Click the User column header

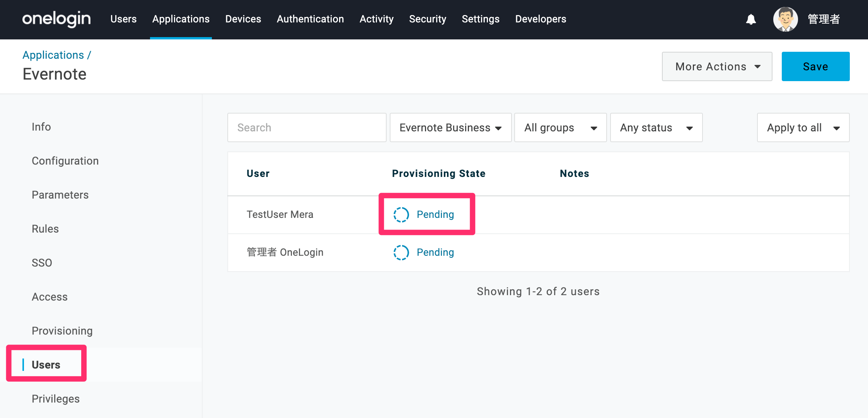(x=258, y=173)
